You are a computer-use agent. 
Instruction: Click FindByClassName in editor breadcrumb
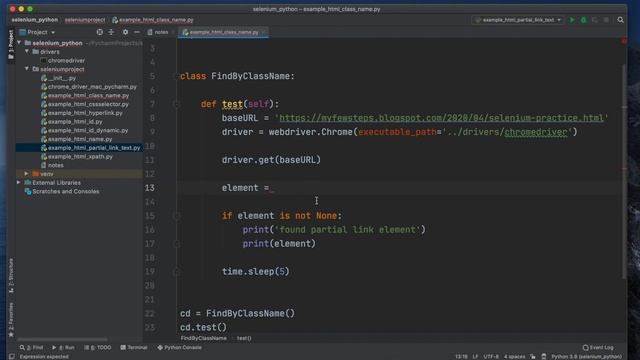point(204,338)
